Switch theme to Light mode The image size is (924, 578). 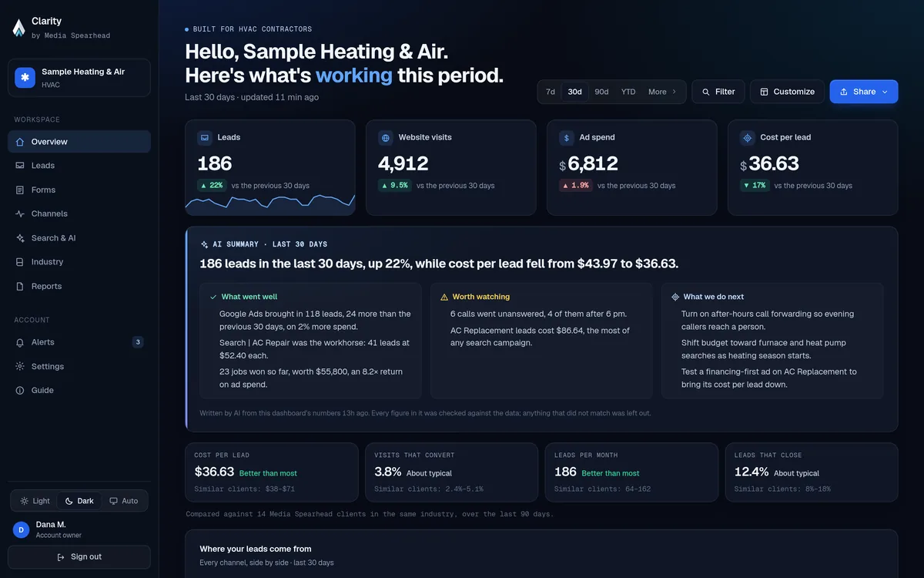35,501
